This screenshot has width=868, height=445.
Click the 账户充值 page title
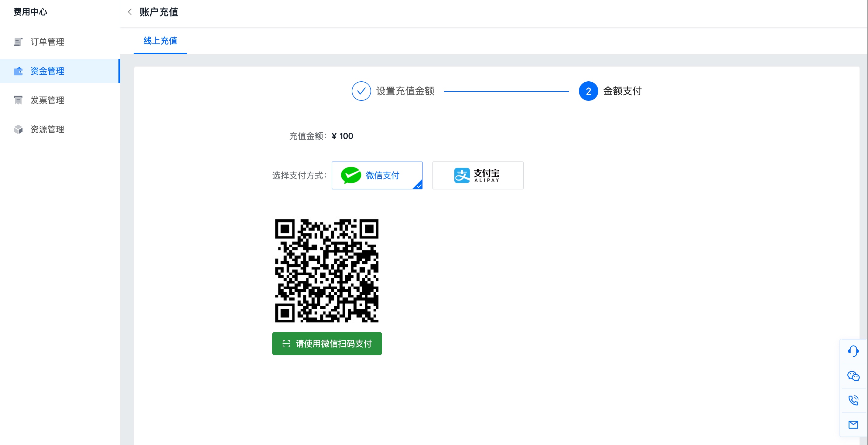[x=159, y=12]
